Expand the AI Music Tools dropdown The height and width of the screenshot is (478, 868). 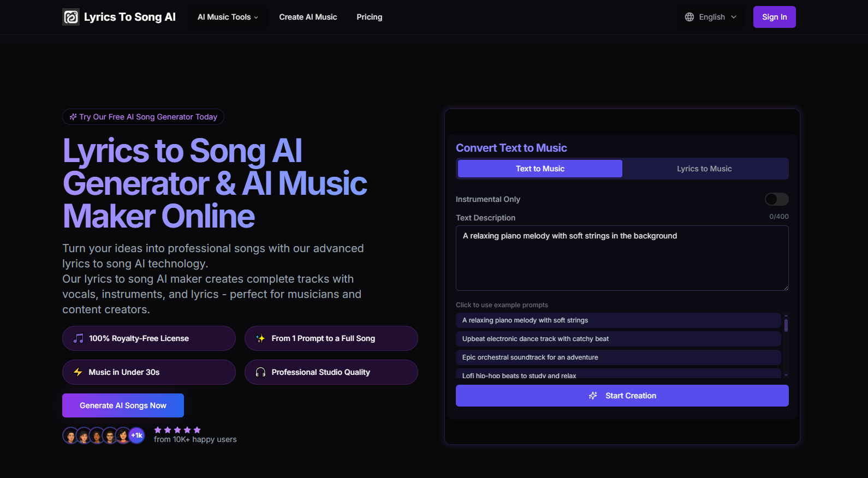coord(228,17)
